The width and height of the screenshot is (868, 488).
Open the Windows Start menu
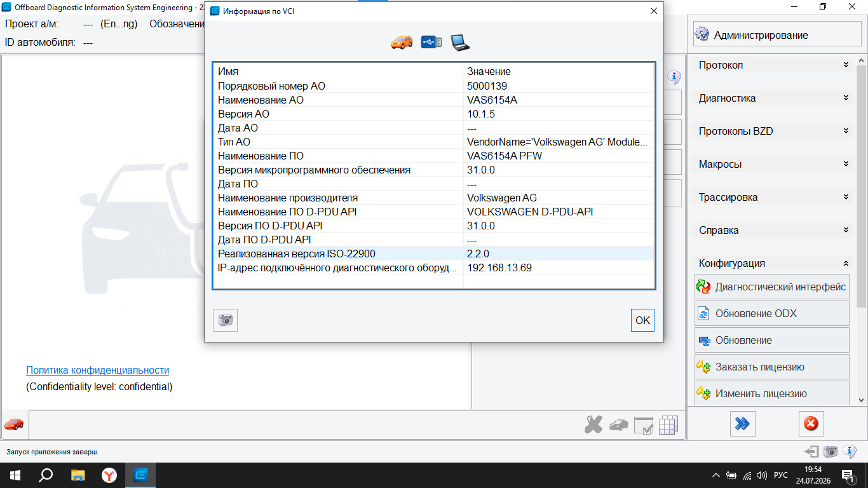coord(15,475)
